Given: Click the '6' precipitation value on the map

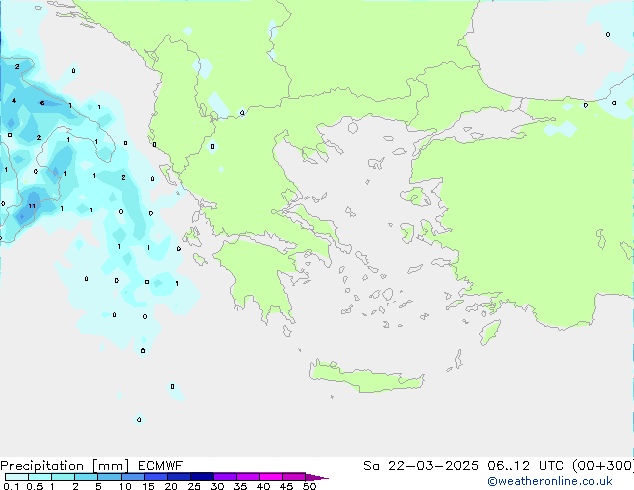Looking at the screenshot, I should tap(42, 103).
